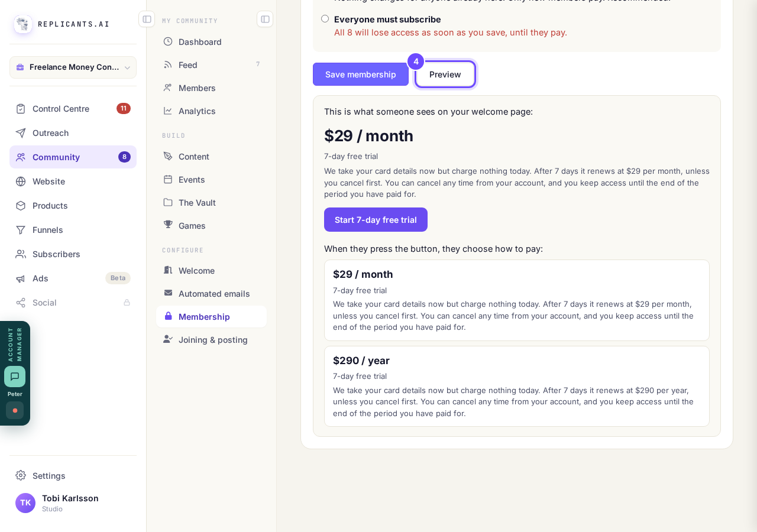The width and height of the screenshot is (757, 532).
Task: Click the TK user avatar
Action: click(25, 503)
